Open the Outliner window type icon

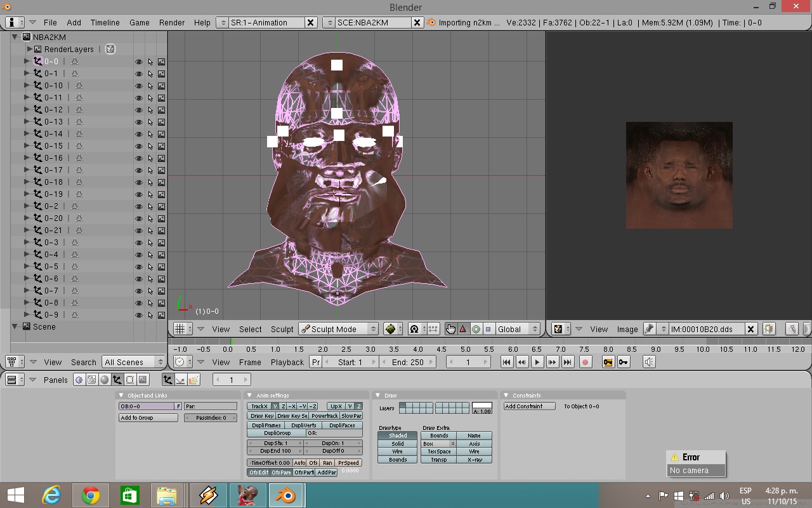pos(15,362)
